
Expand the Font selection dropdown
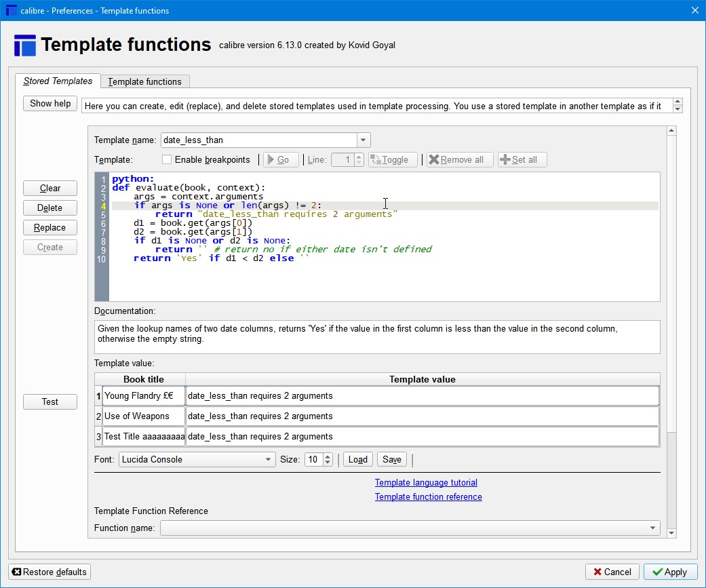coord(269,460)
